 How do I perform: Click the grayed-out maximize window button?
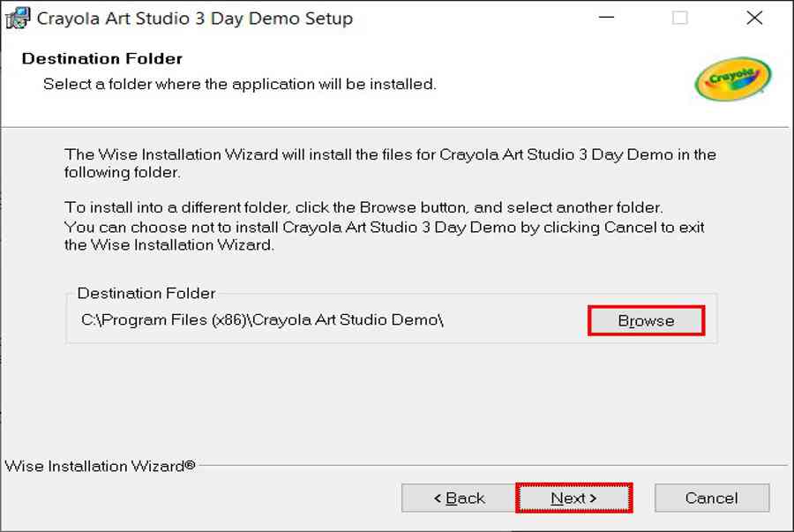tap(679, 18)
